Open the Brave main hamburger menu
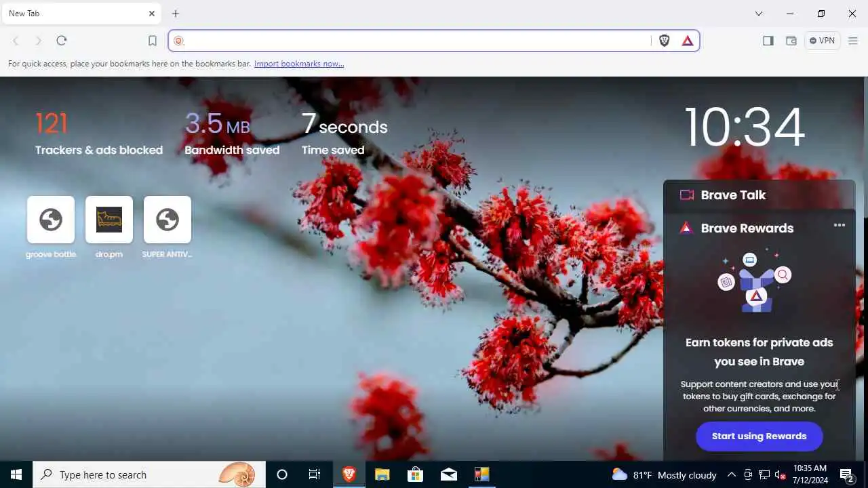 click(853, 41)
